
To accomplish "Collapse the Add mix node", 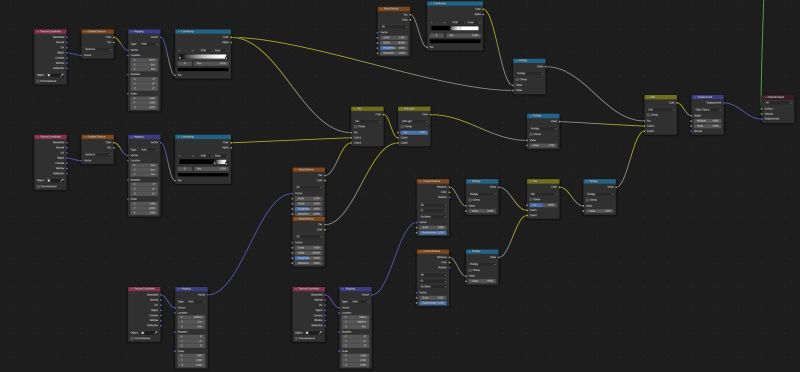I will pos(647,97).
